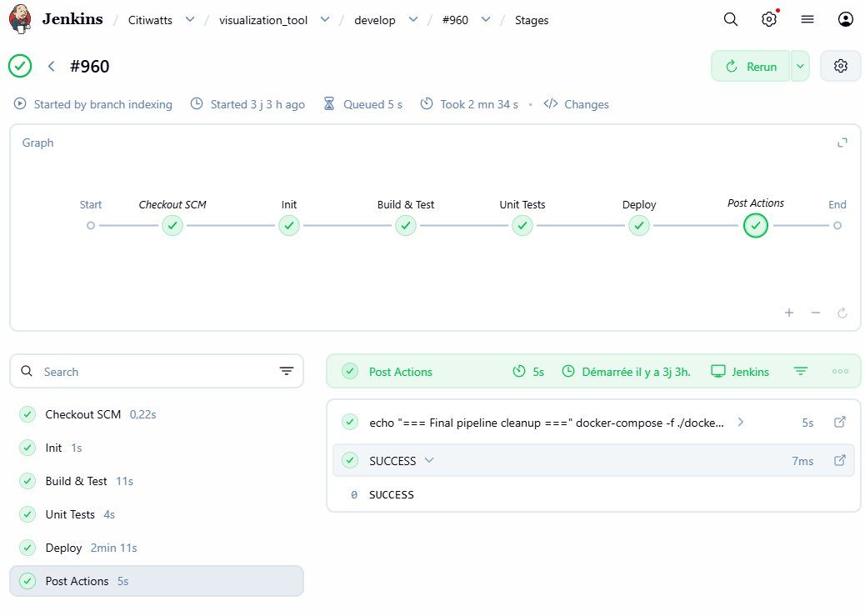Viewport: 865px width, 616px height.
Task: Open filter icon in Search box
Action: 287,372
